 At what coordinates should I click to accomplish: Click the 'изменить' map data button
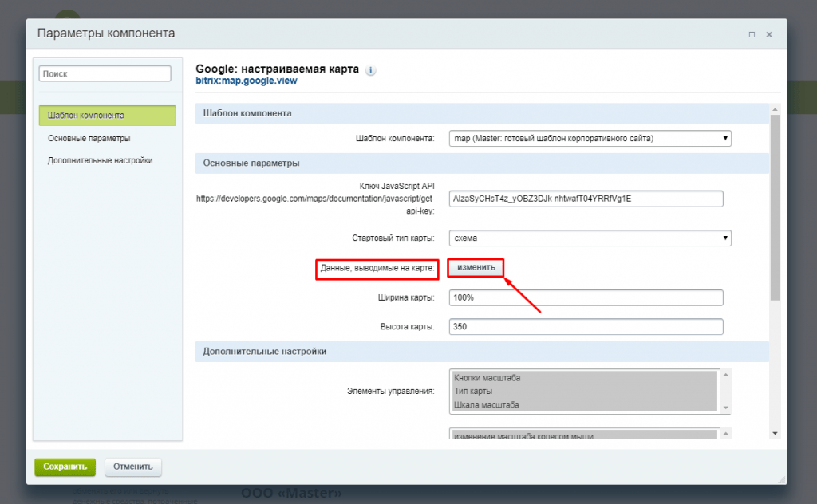(476, 268)
